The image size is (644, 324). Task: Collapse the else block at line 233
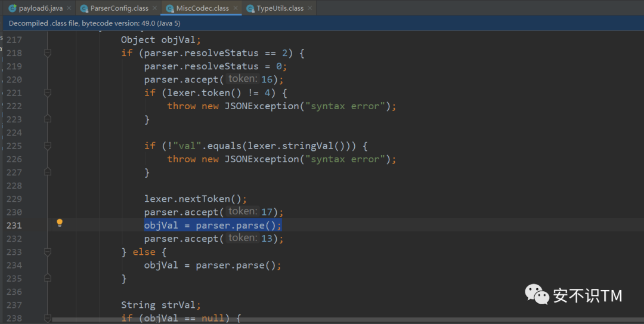[48, 252]
